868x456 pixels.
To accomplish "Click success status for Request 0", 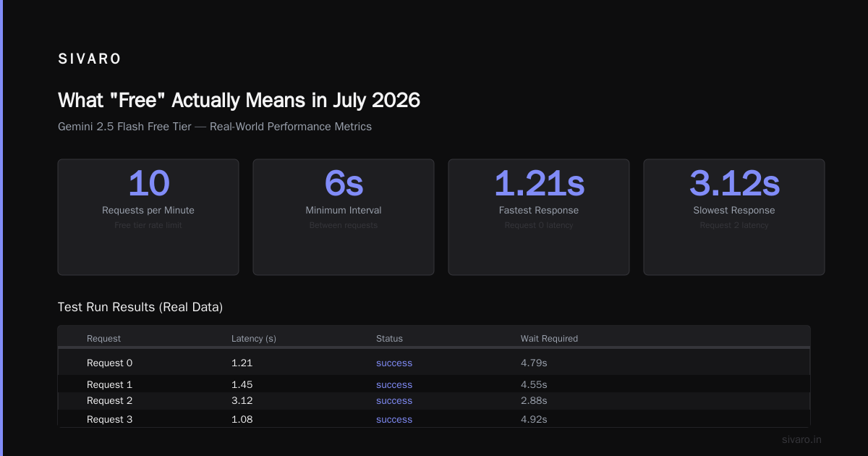I will 394,363.
